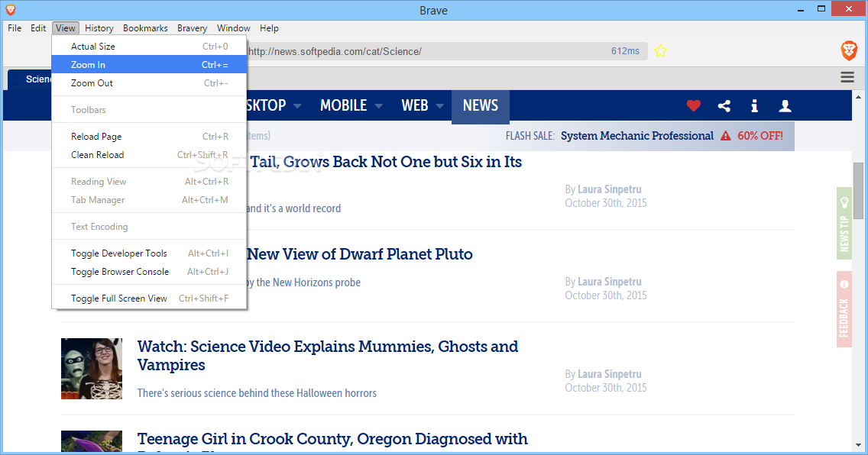Open the Bookmarks menu
The height and width of the screenshot is (455, 868).
145,28
